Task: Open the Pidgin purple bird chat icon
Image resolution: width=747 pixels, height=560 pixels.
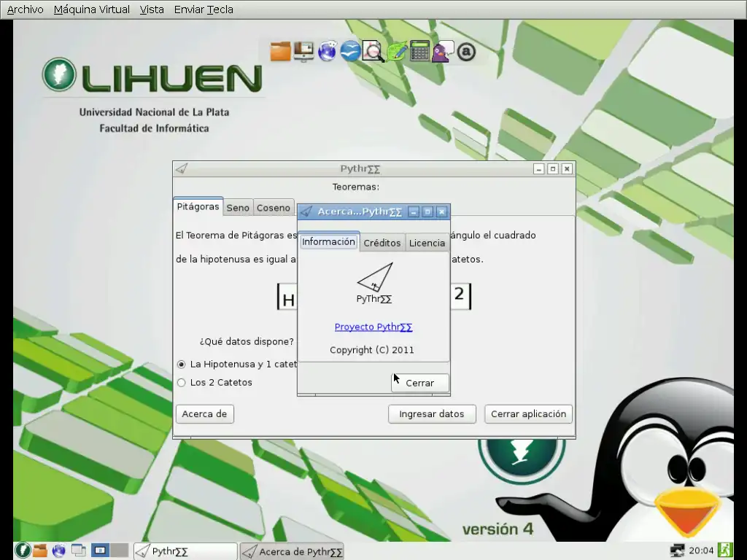Action: pyautogui.click(x=443, y=52)
